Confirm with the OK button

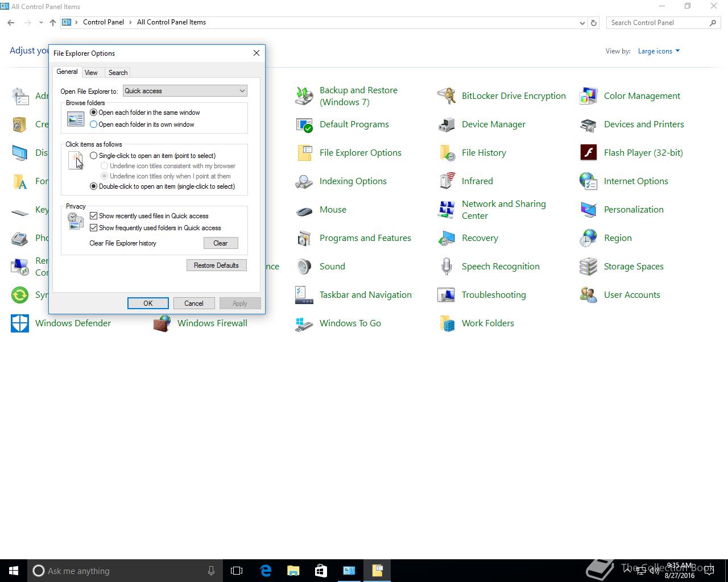coord(148,304)
